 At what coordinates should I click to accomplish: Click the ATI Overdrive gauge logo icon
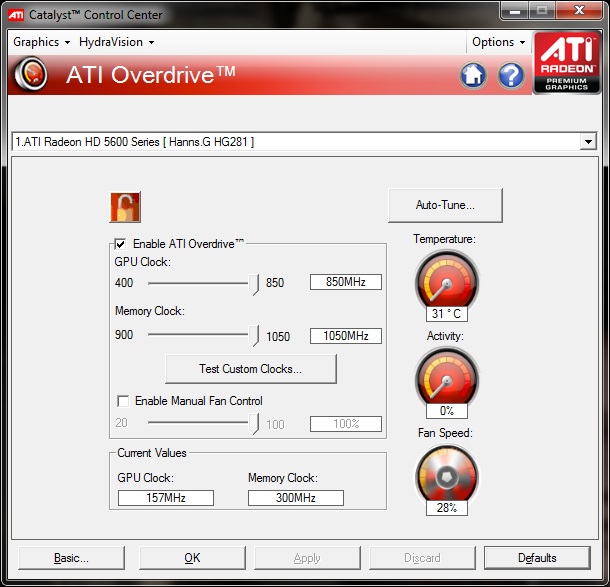click(31, 74)
